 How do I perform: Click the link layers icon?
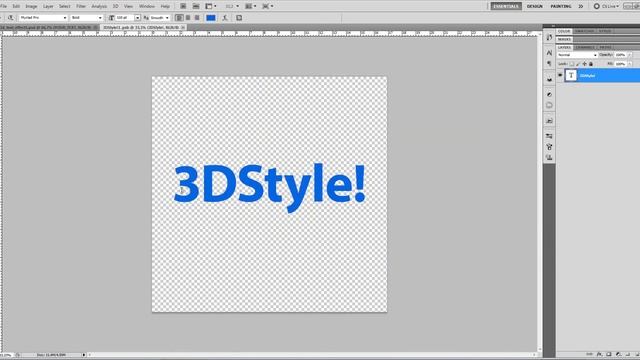(x=589, y=354)
